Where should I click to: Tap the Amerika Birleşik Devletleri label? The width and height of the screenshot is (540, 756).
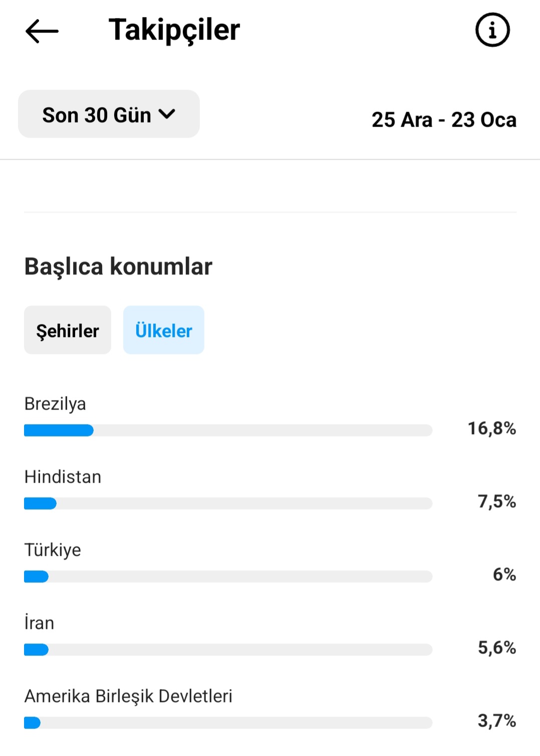pyautogui.click(x=128, y=696)
